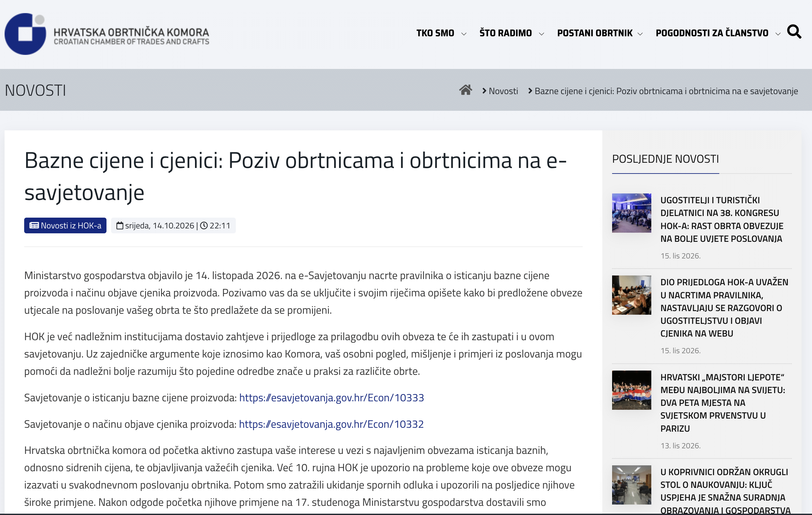Click the Koprivnica round table thumbnail
The height and width of the screenshot is (515, 812).
[x=631, y=485]
